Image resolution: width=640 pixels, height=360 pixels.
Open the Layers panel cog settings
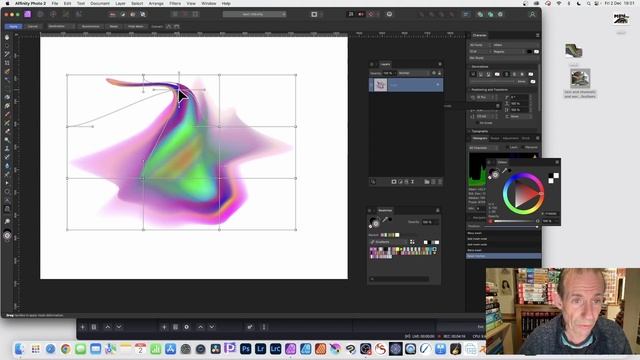[434, 73]
